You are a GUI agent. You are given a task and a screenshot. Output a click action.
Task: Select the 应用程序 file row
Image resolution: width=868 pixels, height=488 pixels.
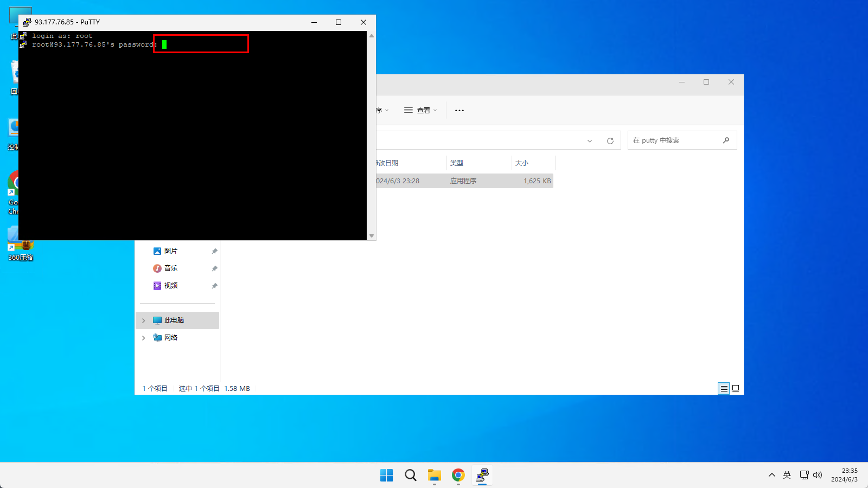pyautogui.click(x=464, y=181)
